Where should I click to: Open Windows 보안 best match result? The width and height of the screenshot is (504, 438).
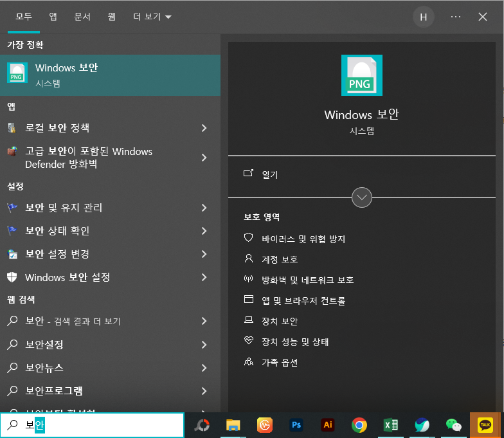[x=110, y=75]
